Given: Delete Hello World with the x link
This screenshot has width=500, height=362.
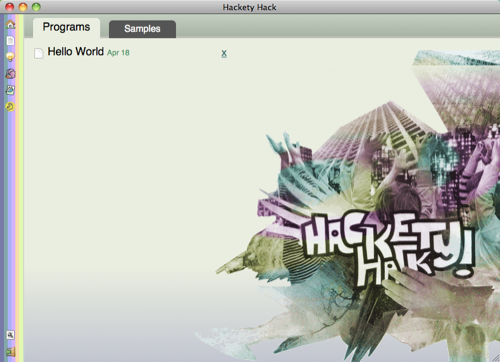Looking at the screenshot, I should 224,53.
